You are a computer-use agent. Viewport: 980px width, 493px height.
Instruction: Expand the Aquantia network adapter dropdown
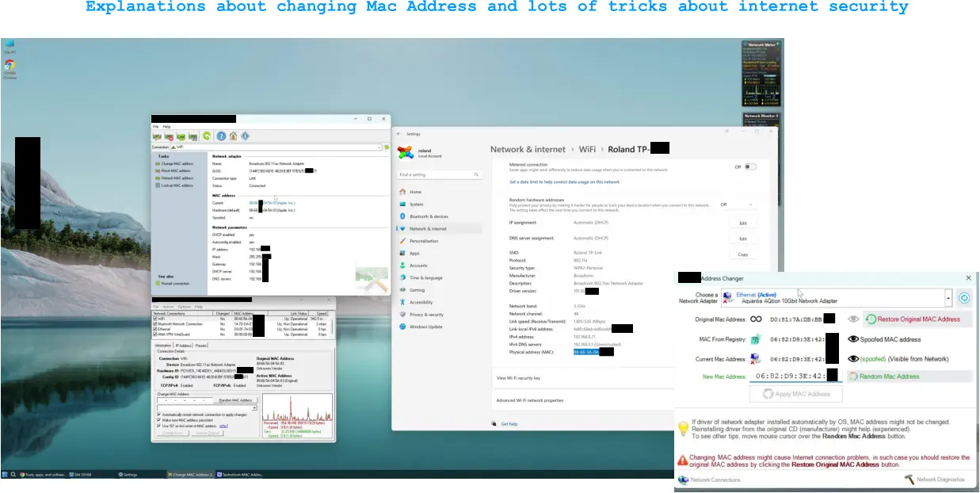[948, 298]
